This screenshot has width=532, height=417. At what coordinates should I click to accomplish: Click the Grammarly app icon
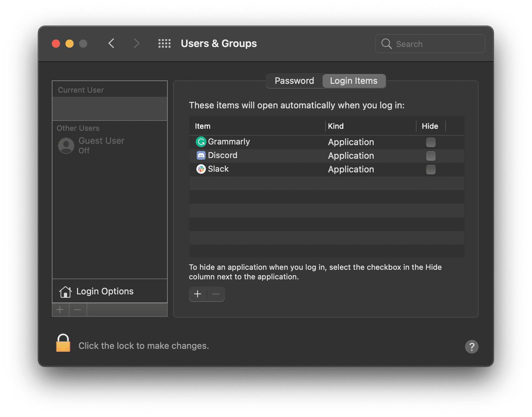201,142
